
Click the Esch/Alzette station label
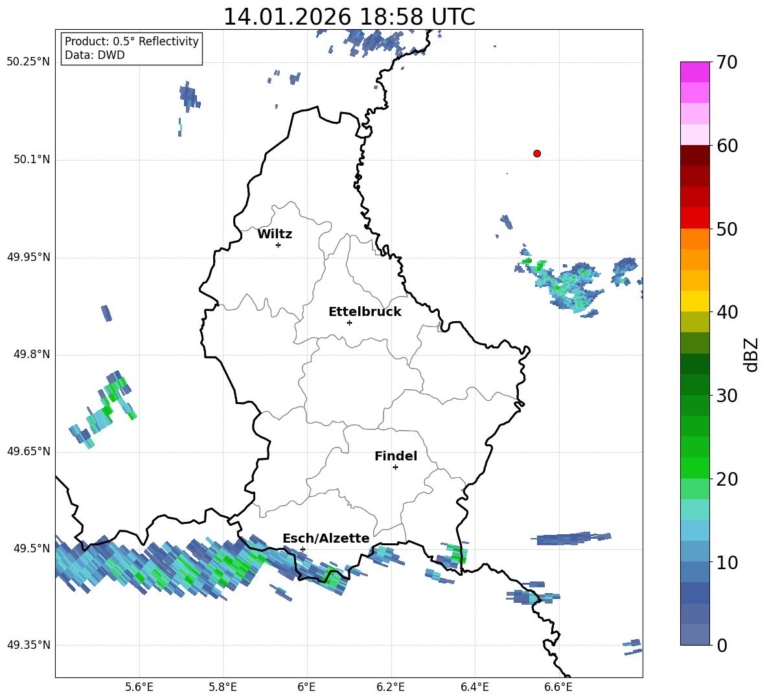click(x=326, y=539)
